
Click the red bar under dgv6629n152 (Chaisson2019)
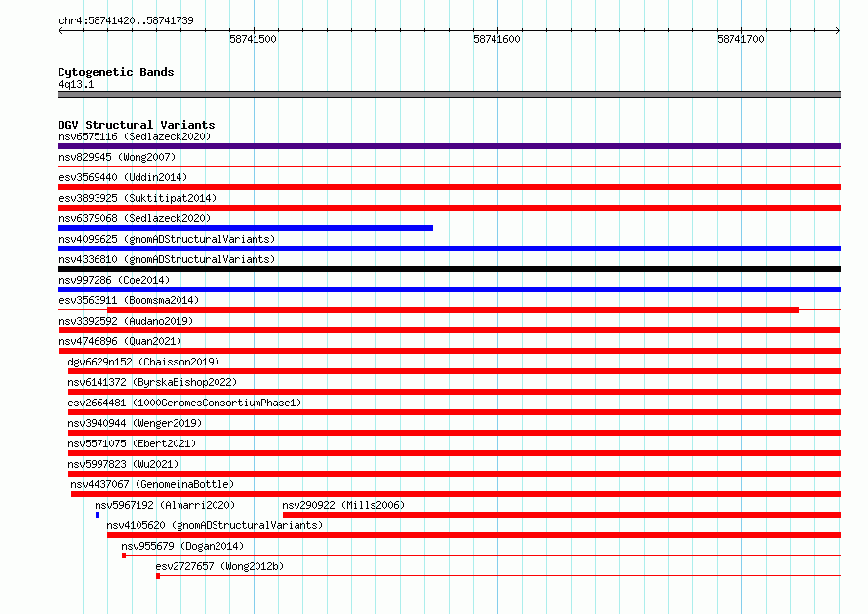tap(454, 371)
